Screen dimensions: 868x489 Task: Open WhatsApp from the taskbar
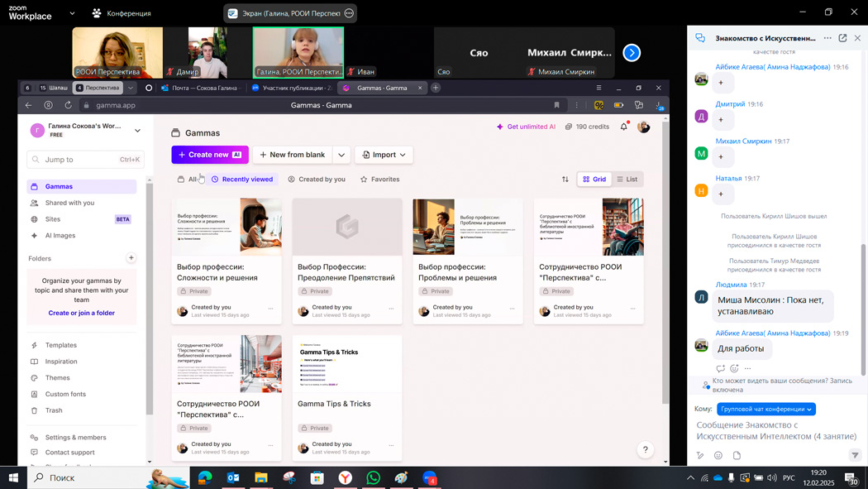pyautogui.click(x=373, y=477)
